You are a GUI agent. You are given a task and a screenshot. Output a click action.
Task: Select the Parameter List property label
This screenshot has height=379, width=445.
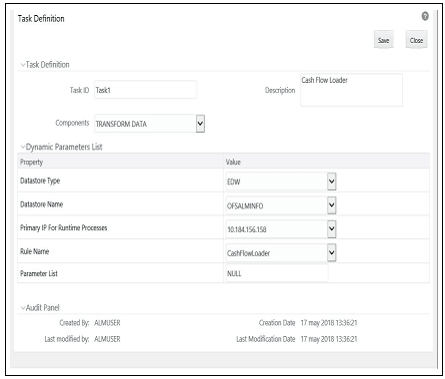pyautogui.click(x=39, y=273)
